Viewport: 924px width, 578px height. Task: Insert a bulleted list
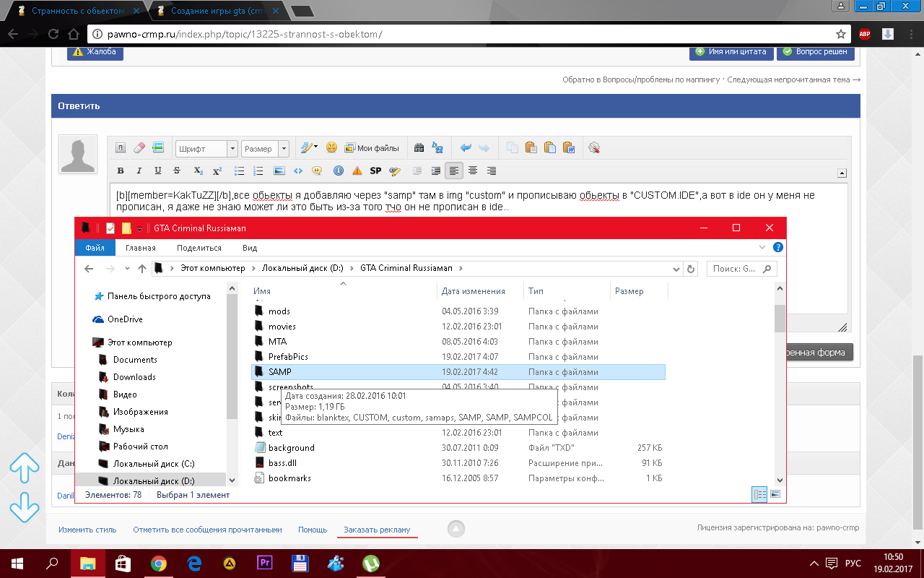(x=240, y=171)
